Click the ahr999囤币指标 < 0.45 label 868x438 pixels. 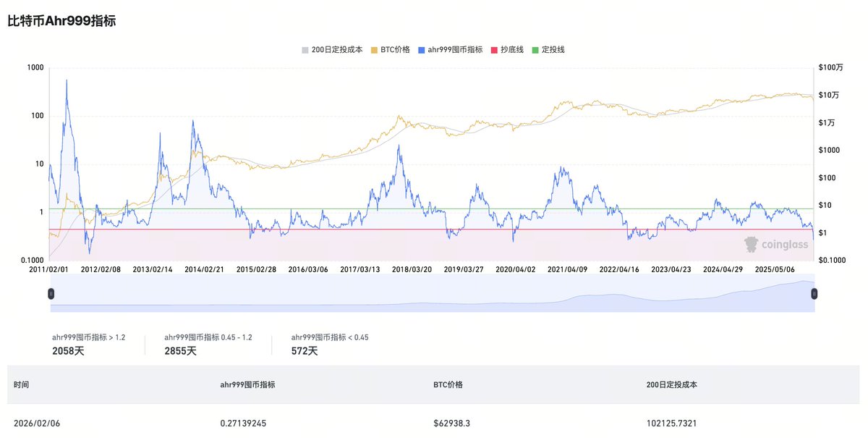point(330,337)
